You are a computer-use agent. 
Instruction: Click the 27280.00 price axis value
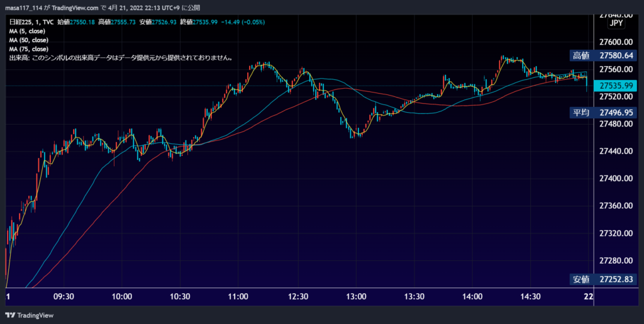click(616, 260)
